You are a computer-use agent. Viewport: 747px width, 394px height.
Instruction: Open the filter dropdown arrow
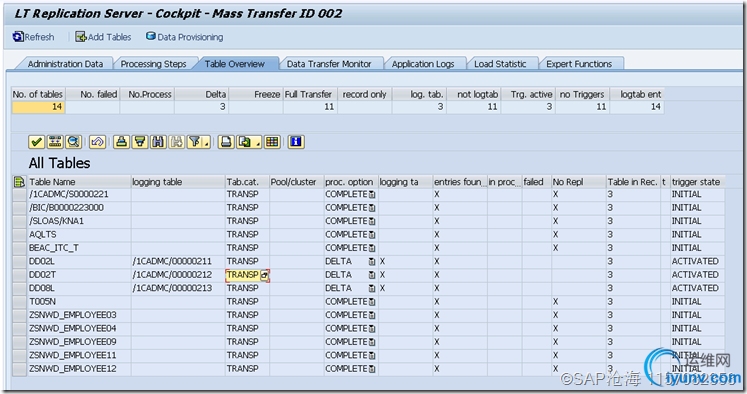[x=206, y=143]
